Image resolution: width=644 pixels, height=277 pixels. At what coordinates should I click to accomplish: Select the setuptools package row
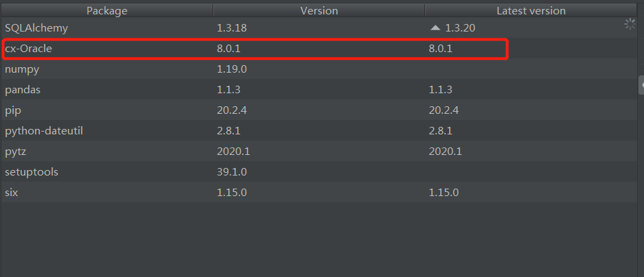319,171
